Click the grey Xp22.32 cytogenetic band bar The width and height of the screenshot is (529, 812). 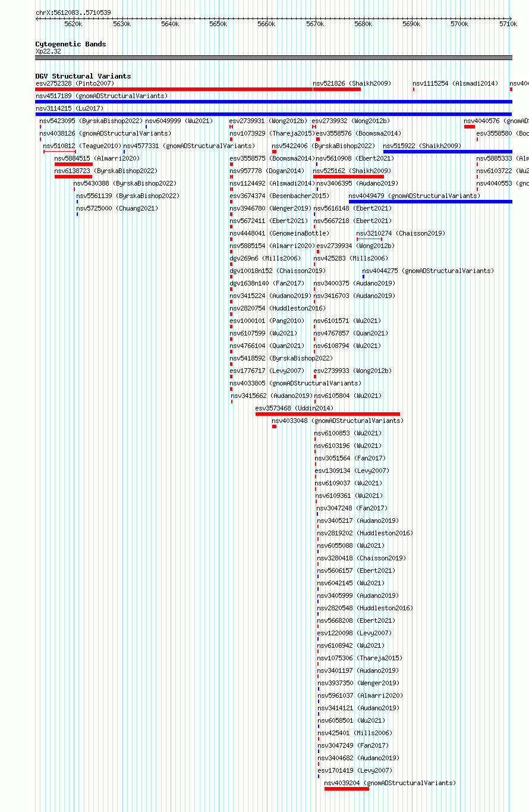tap(273, 58)
